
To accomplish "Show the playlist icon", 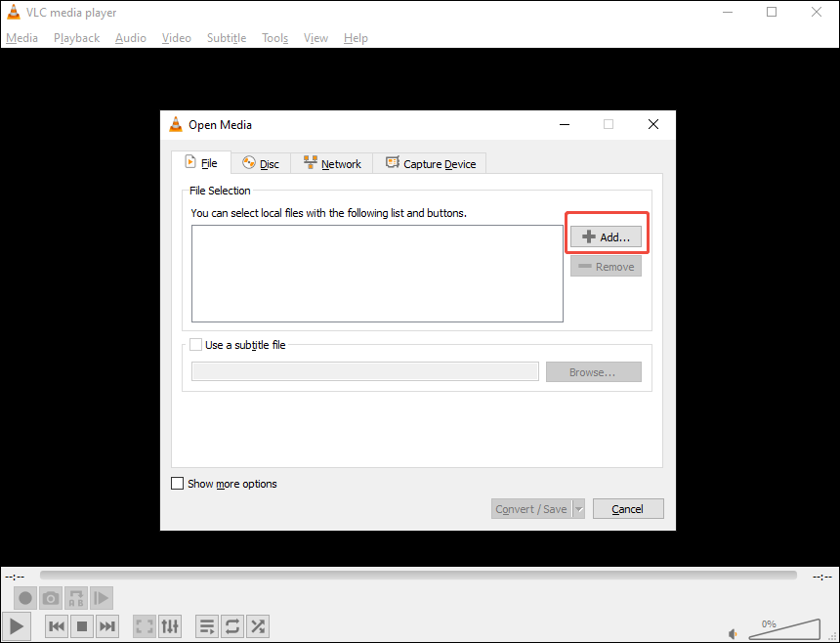I will (206, 625).
